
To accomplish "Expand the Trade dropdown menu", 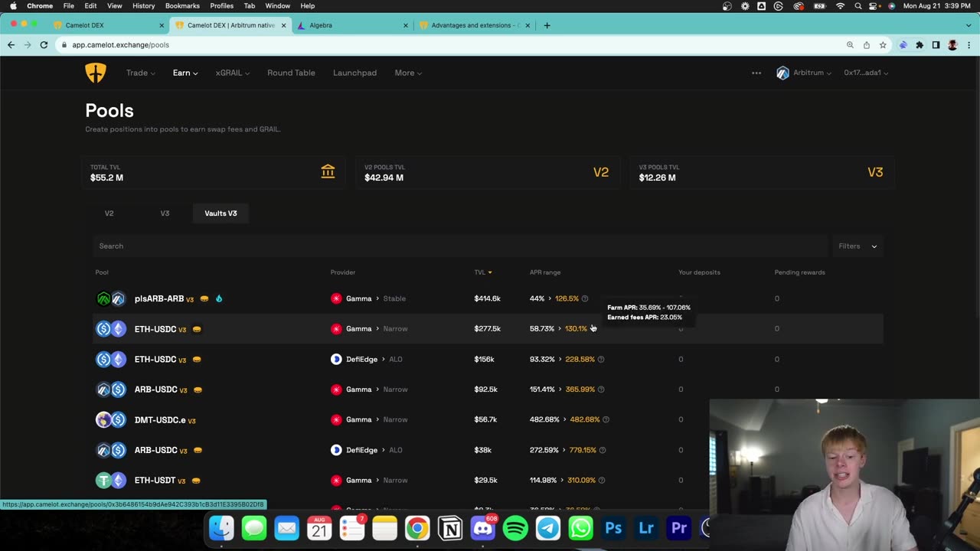I will pos(141,73).
